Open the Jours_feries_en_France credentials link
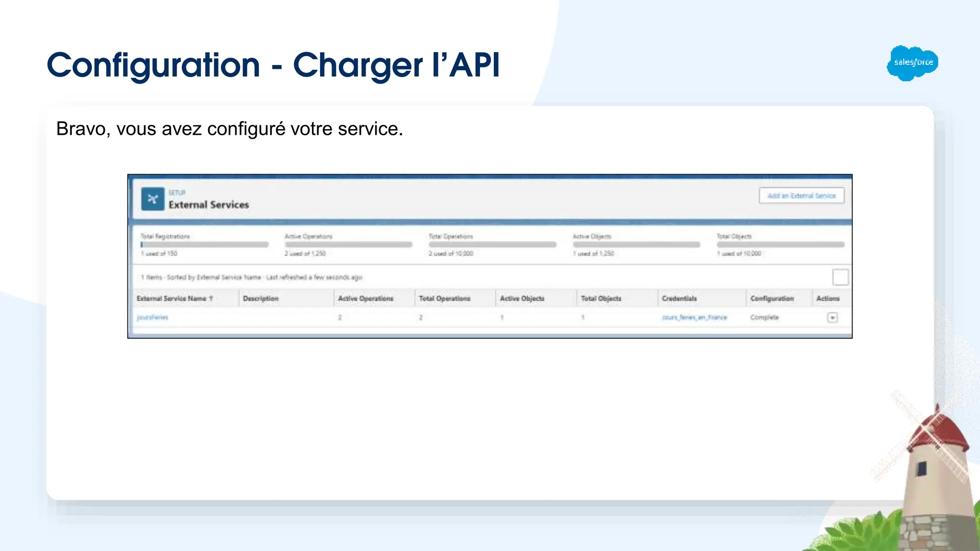The width and height of the screenshot is (980, 551). click(x=694, y=317)
